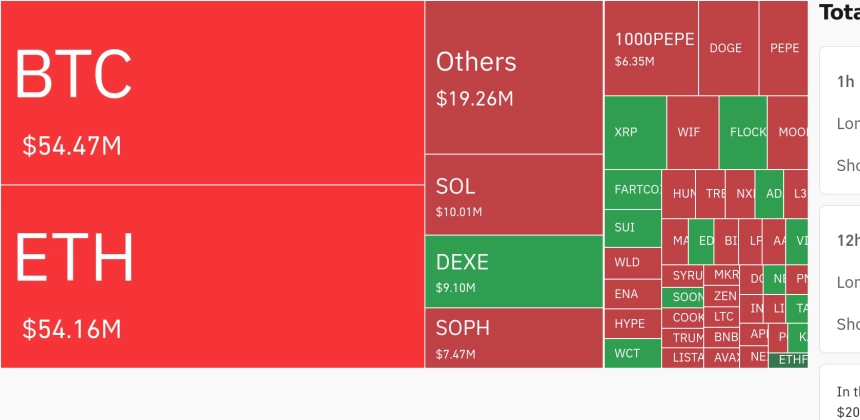Click the Others $19.26M block
Screen dimensions: 860x420
pyautogui.click(x=514, y=77)
